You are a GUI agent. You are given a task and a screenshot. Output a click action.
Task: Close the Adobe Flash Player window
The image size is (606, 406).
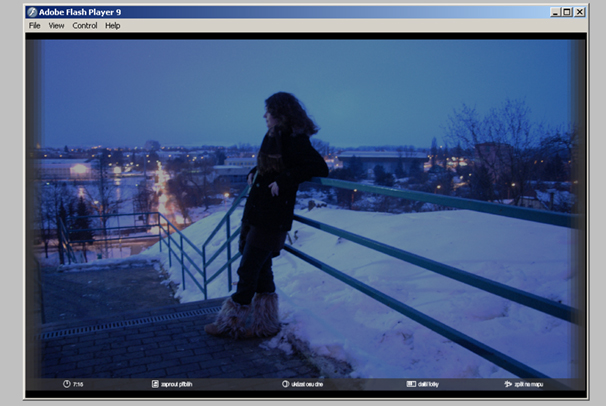(x=580, y=12)
